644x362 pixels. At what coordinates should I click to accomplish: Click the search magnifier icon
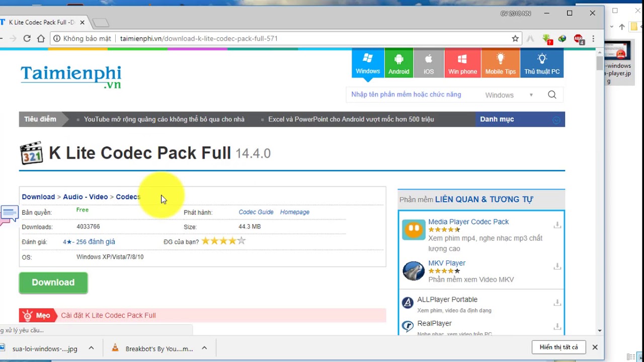point(552,95)
